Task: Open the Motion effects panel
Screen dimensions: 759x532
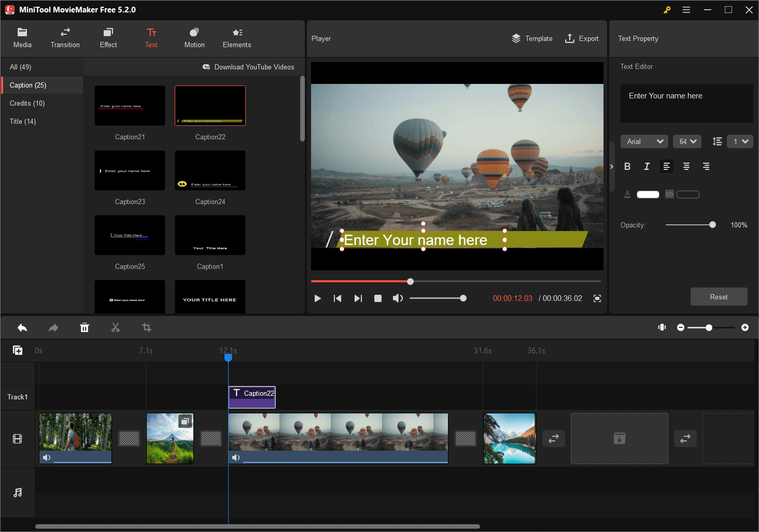Action: pos(194,38)
